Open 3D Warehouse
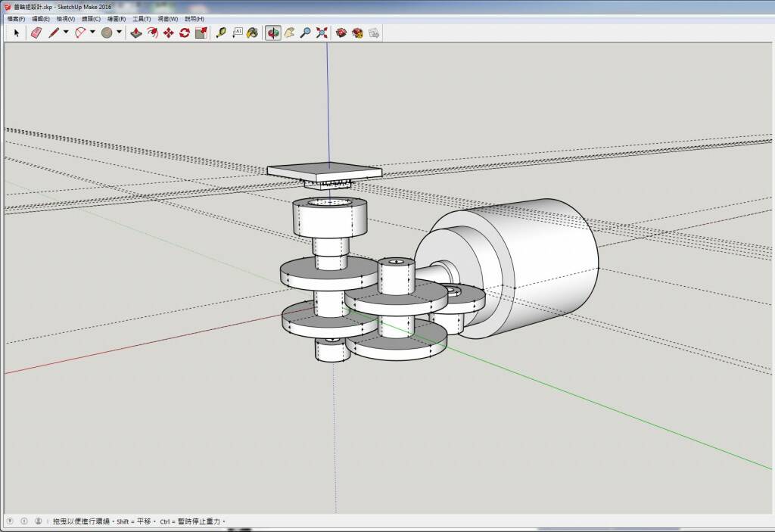The height and width of the screenshot is (532, 775). [341, 33]
